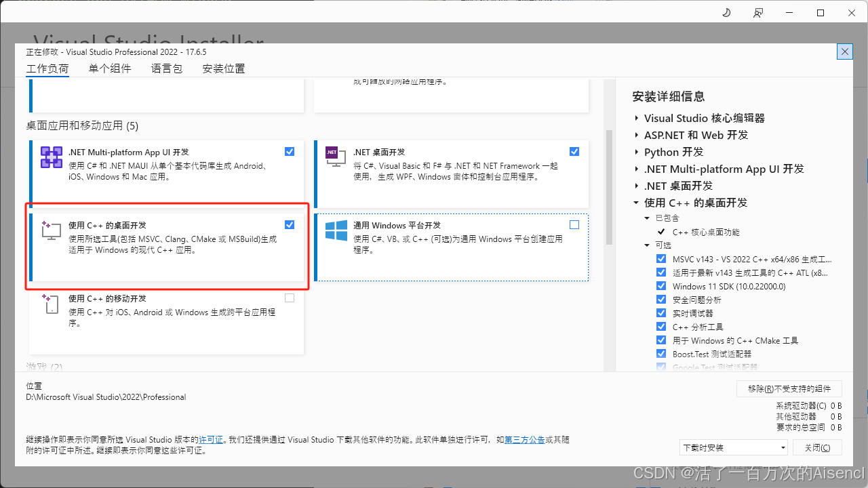The image size is (868, 488).
Task: Uncheck 实时调试器 option
Action: click(x=661, y=313)
